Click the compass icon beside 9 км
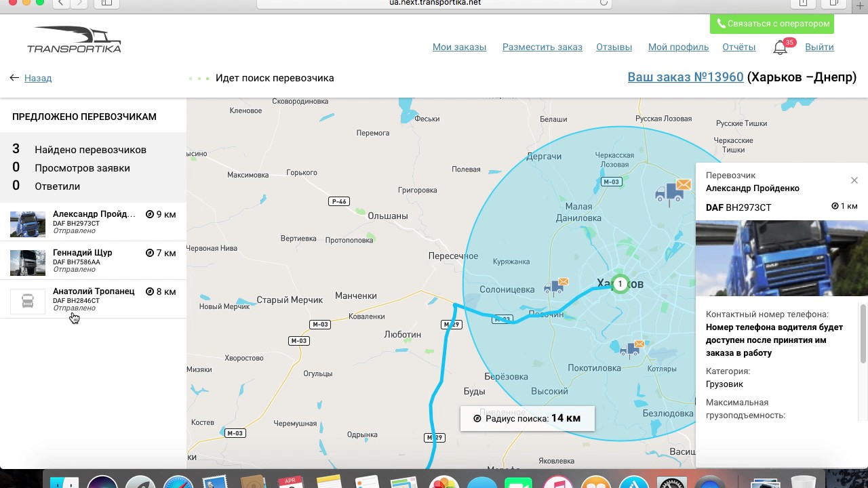The image size is (868, 488). click(x=150, y=214)
